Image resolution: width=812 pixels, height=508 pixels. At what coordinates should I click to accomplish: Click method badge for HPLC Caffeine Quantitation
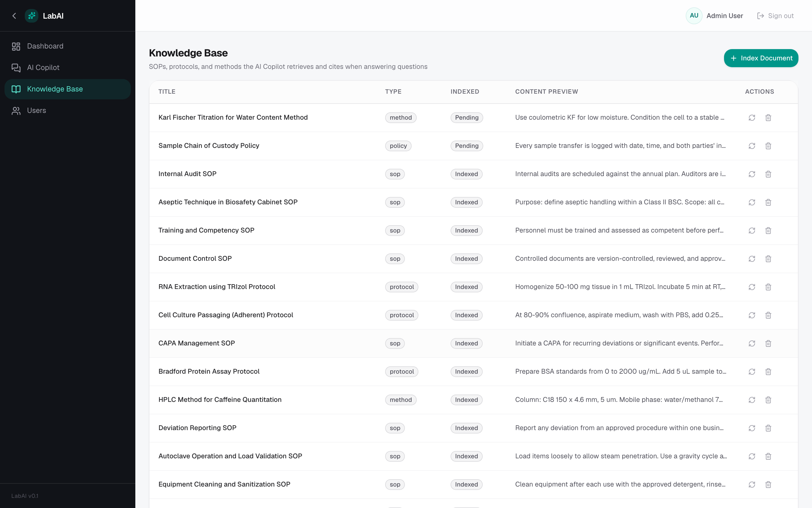coord(401,400)
